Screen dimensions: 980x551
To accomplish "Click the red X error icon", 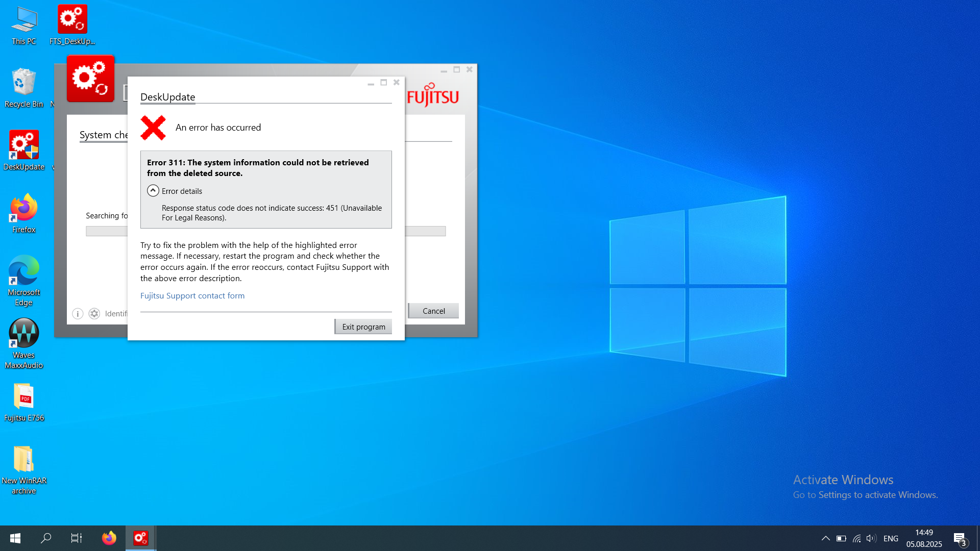I will [153, 128].
